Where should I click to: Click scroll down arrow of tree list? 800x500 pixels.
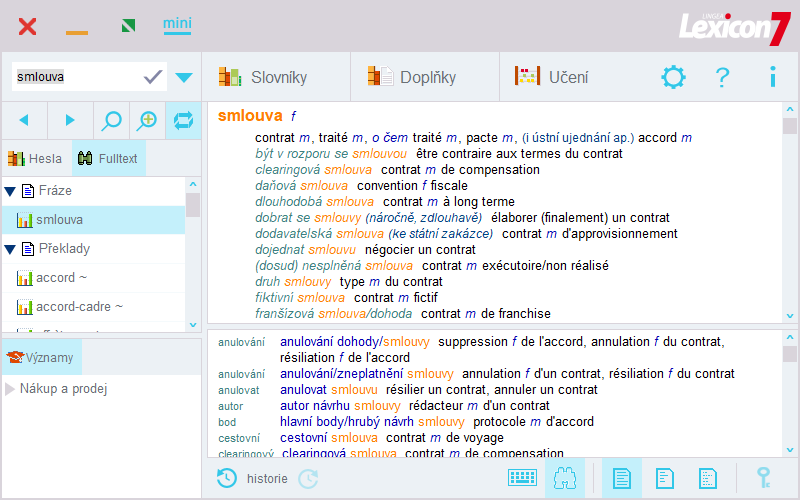(x=193, y=324)
